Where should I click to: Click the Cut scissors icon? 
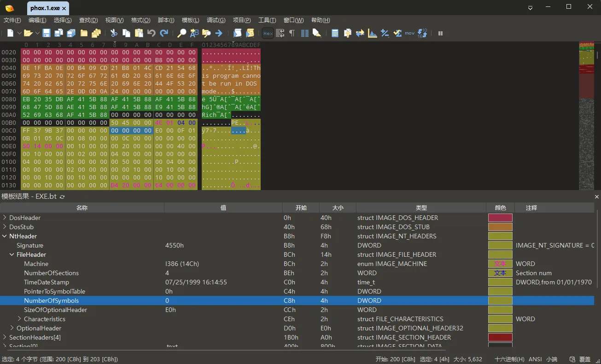114,33
